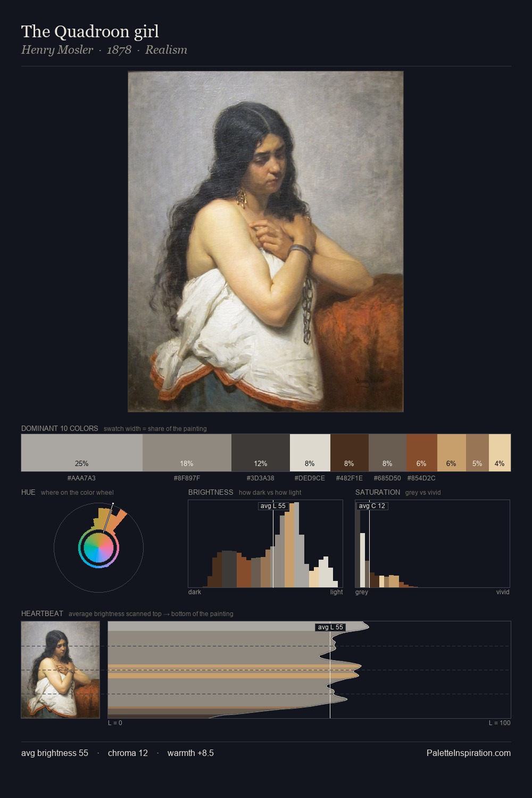The width and height of the screenshot is (532, 798).
Task: Click the title 'The Quadroon girl'
Action: pos(90,31)
